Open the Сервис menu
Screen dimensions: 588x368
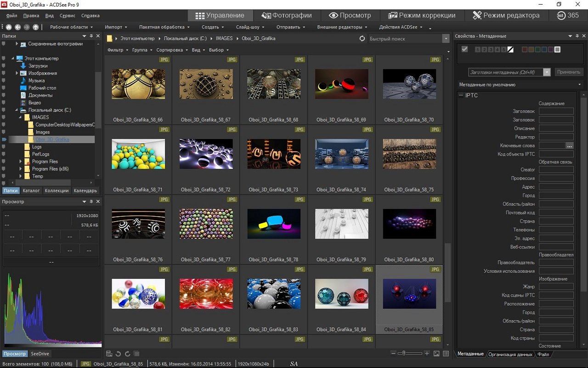[67, 16]
